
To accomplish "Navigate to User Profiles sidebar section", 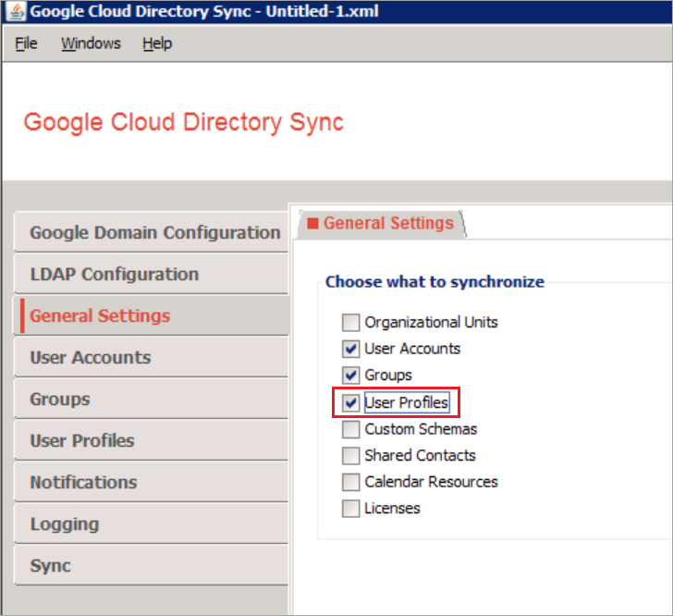I will [81, 440].
